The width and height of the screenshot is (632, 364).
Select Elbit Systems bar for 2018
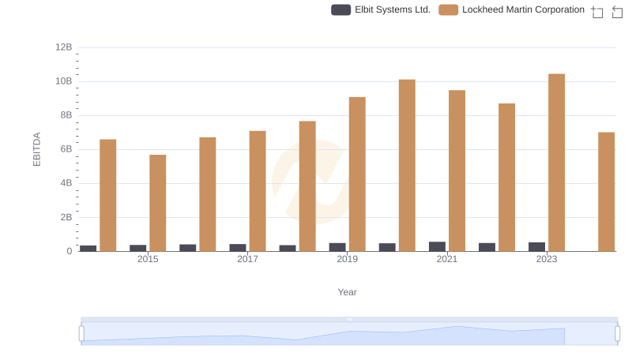(288, 248)
